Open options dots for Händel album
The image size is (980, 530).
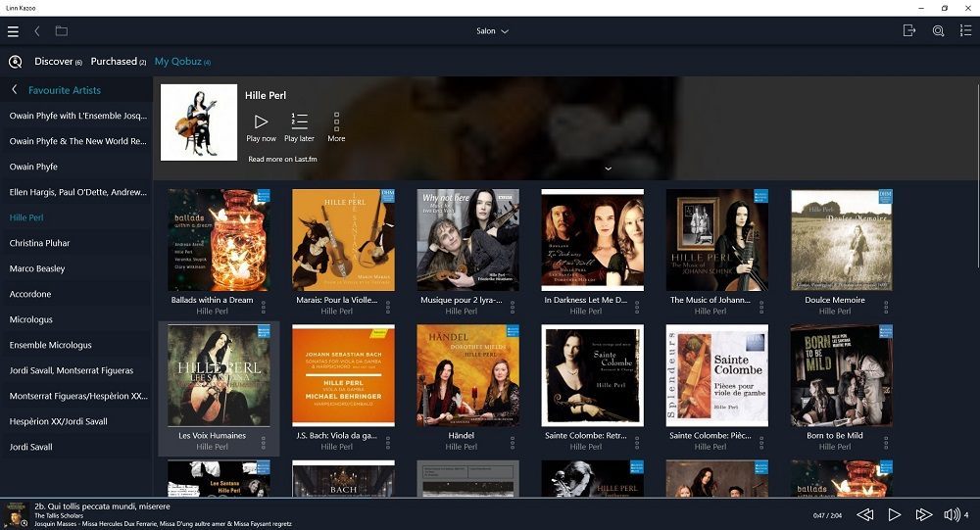coord(513,443)
